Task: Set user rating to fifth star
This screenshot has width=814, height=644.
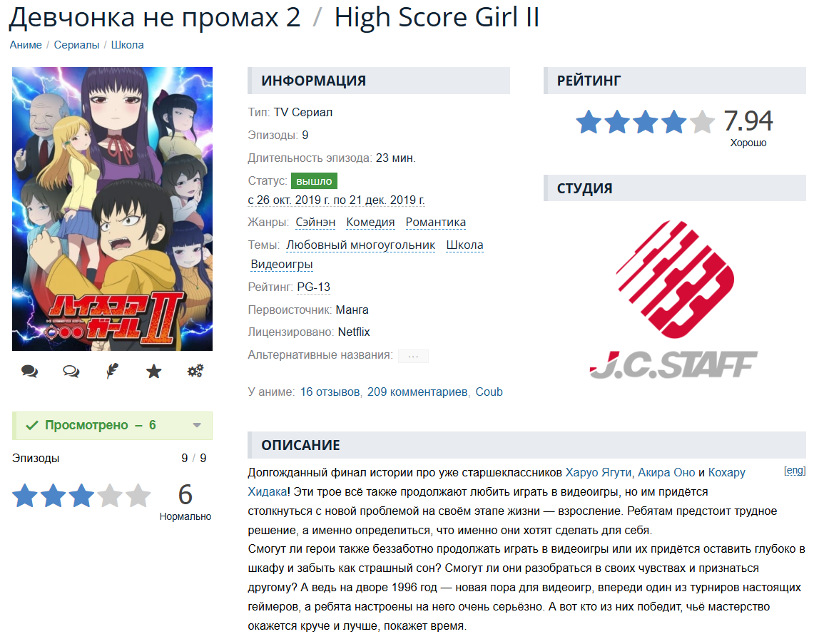Action: [138, 495]
